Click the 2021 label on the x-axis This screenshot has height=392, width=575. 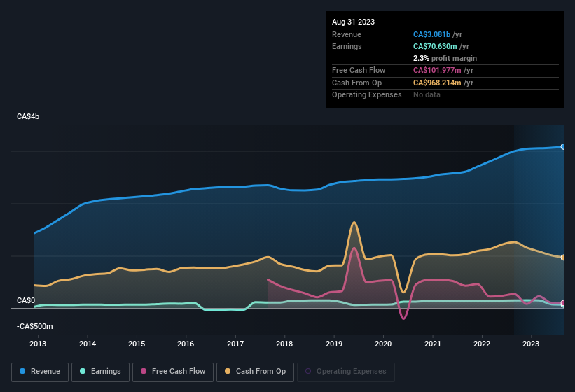click(432, 344)
